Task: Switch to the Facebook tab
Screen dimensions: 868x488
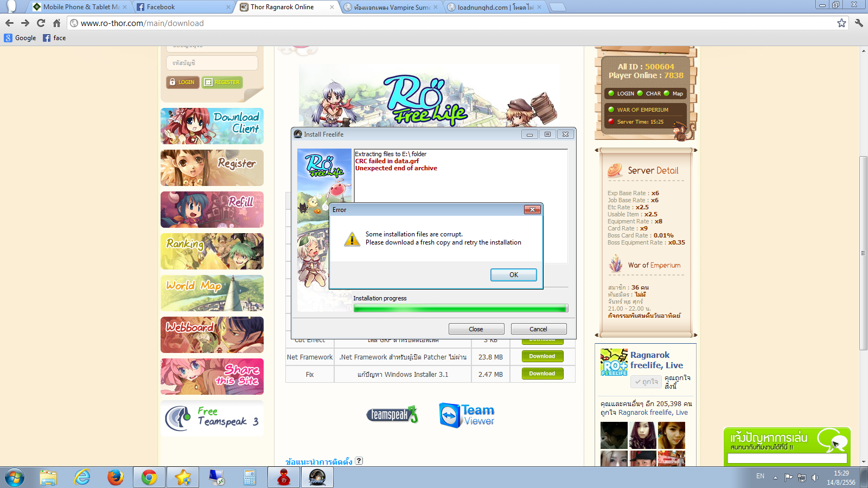Action: click(183, 7)
